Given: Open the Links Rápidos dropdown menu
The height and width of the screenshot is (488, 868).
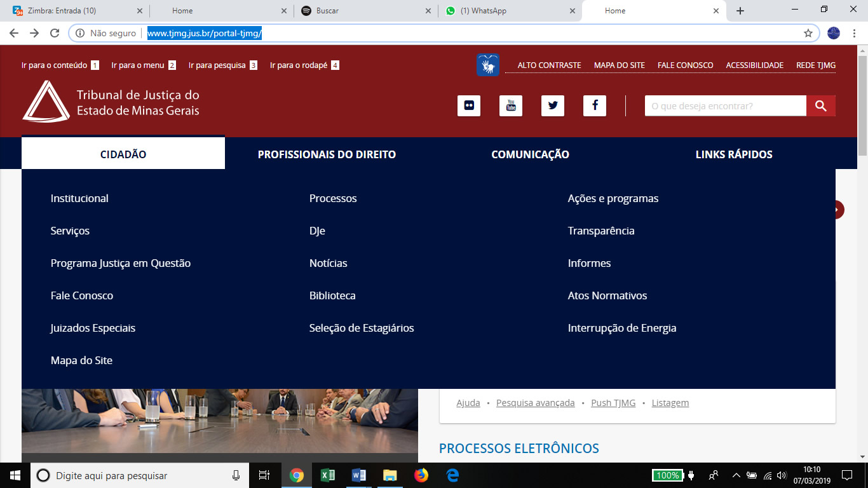Looking at the screenshot, I should [734, 154].
